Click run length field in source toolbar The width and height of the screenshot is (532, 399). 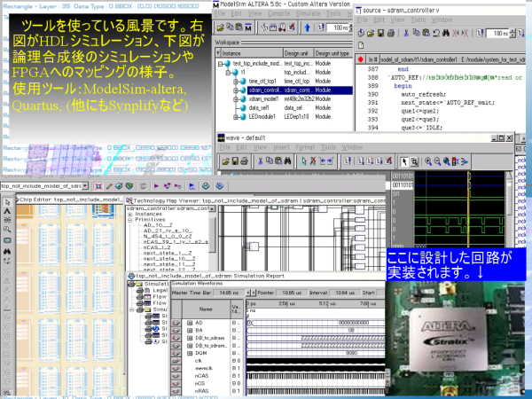tap(497, 34)
